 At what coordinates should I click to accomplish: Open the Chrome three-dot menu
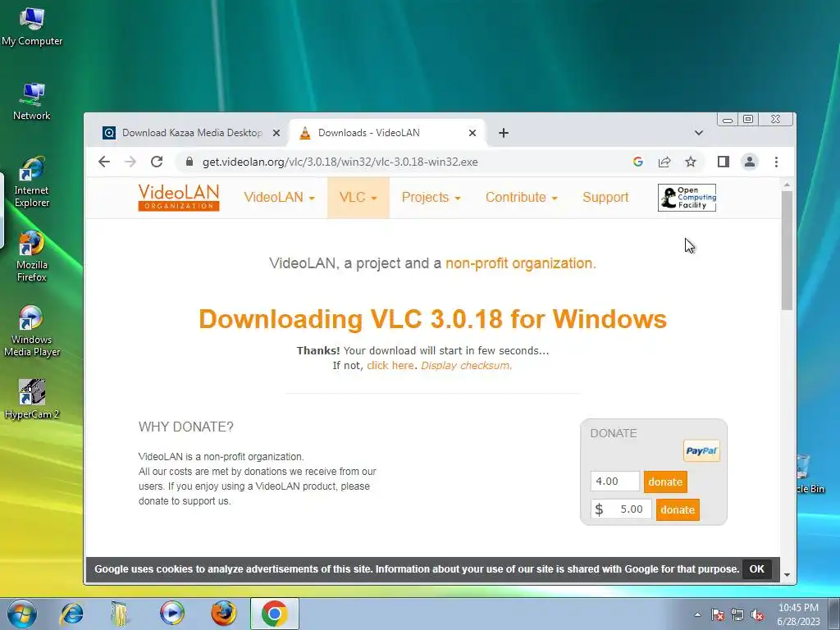776,162
